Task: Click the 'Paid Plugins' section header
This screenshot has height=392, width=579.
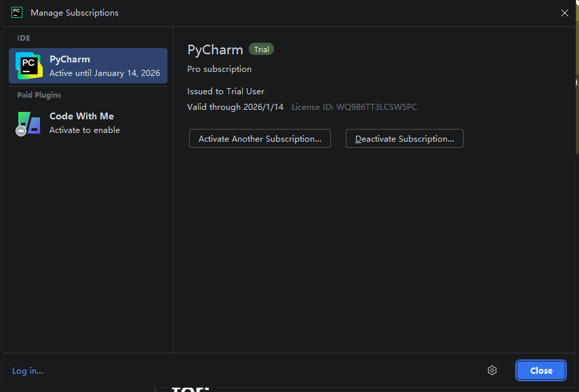Action: [x=39, y=95]
